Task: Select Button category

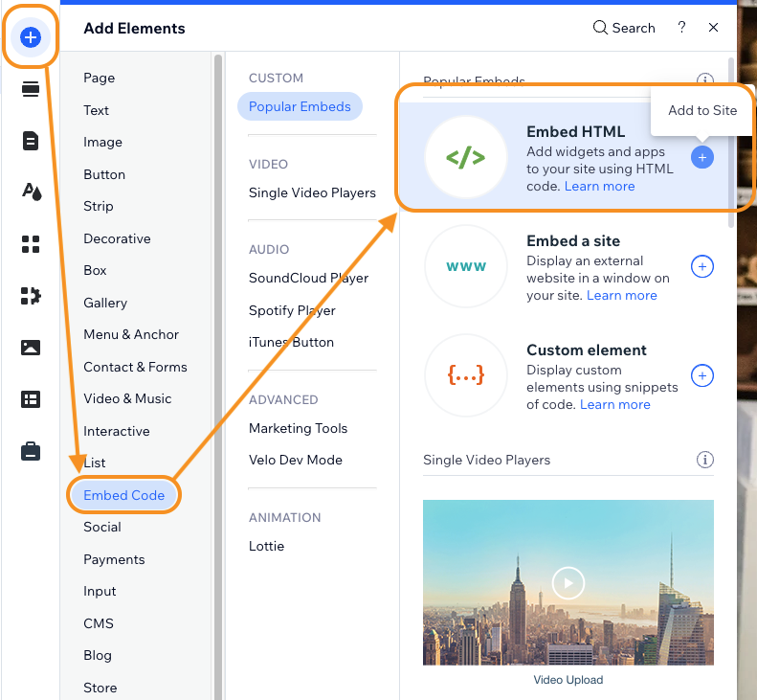Action: tap(104, 174)
